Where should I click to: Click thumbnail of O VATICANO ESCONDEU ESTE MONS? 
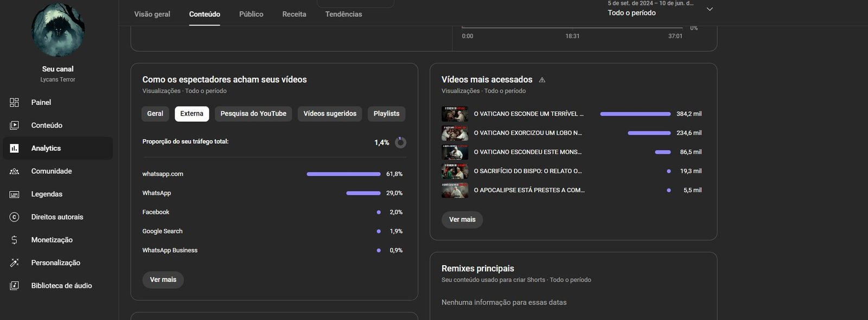(455, 152)
